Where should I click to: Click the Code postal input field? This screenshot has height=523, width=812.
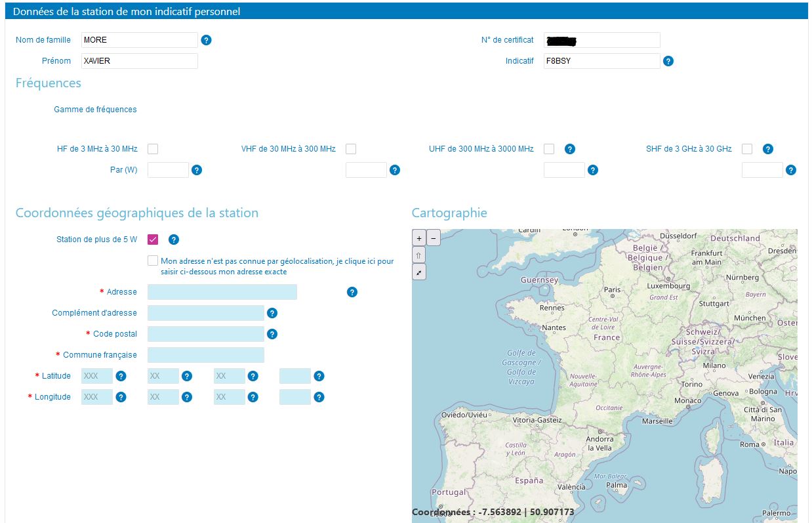(x=206, y=334)
